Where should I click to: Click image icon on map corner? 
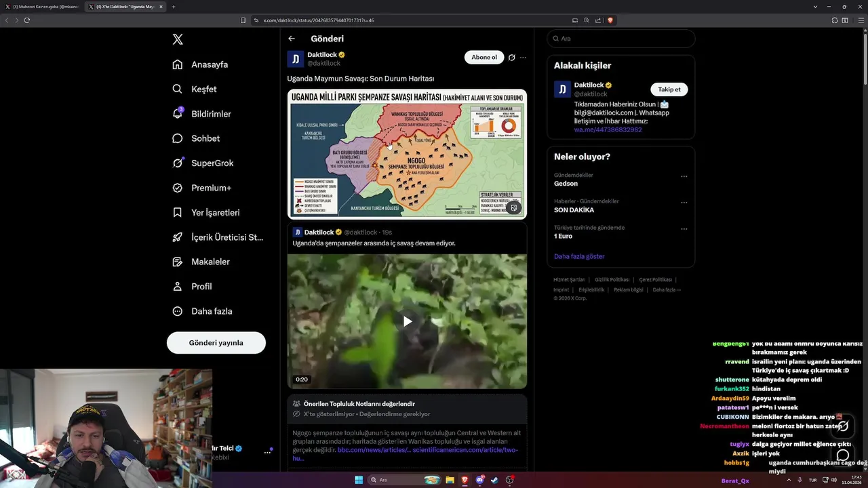pyautogui.click(x=514, y=208)
